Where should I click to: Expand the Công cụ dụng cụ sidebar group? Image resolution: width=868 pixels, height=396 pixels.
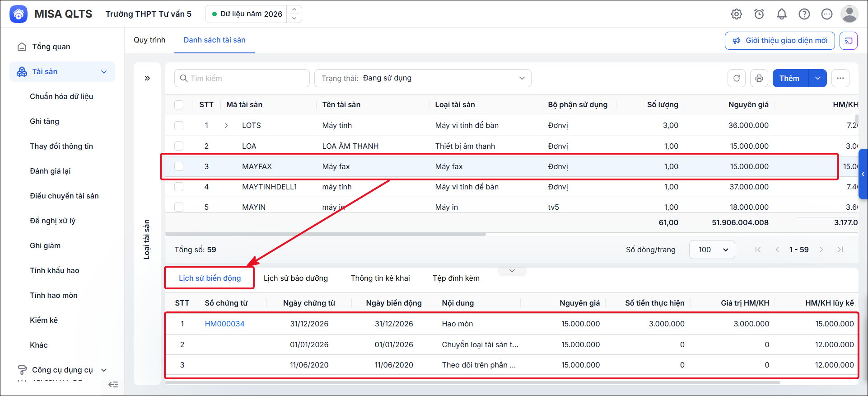[104, 370]
